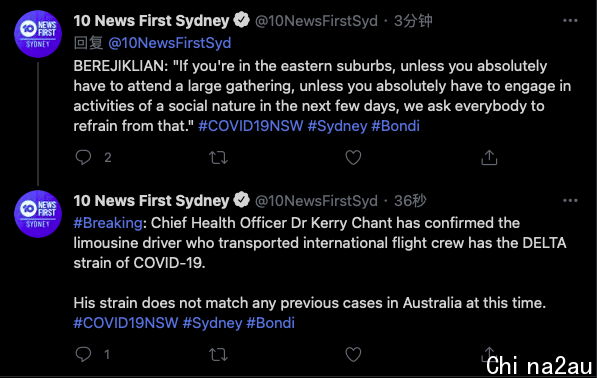Open the first tweet's more options menu
The image size is (597, 378).
(x=570, y=21)
